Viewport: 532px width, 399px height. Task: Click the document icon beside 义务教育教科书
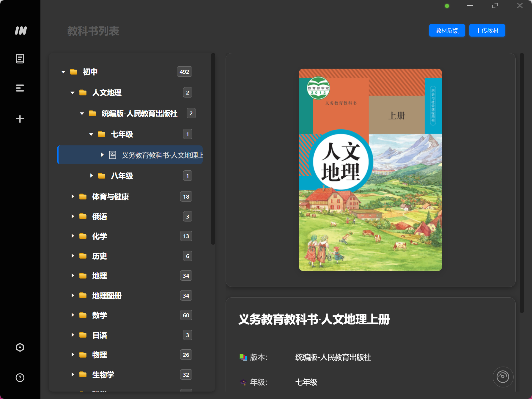[x=113, y=155]
